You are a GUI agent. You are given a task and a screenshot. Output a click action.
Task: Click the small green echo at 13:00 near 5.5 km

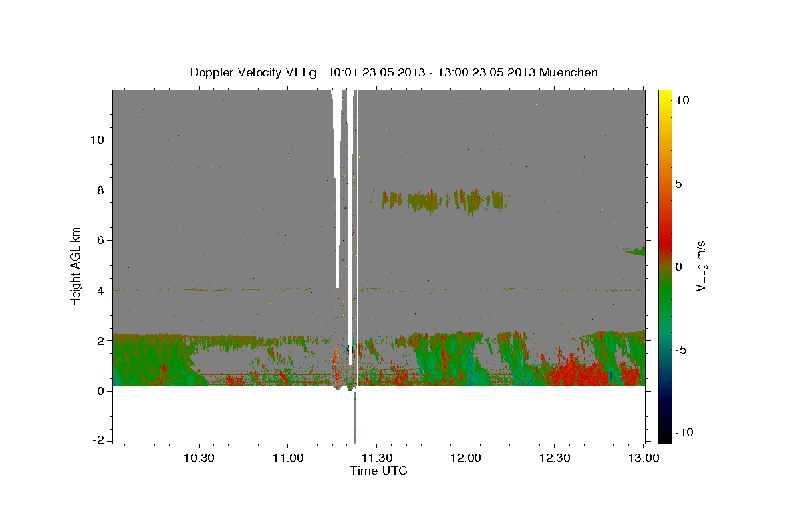point(635,251)
